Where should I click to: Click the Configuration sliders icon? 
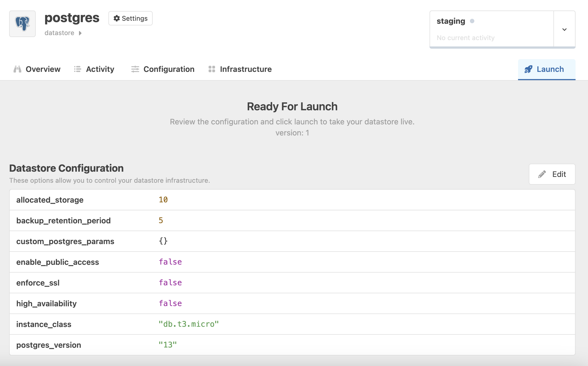(135, 69)
